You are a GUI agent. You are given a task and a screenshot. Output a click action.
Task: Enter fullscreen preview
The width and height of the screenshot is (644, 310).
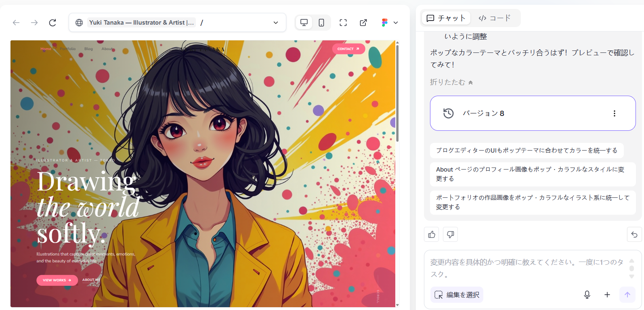[x=343, y=23]
